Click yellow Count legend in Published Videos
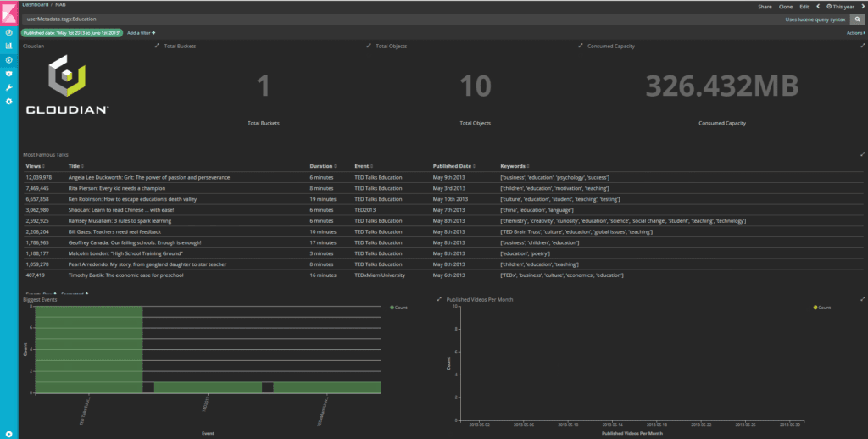This screenshot has width=868, height=439. click(x=822, y=308)
